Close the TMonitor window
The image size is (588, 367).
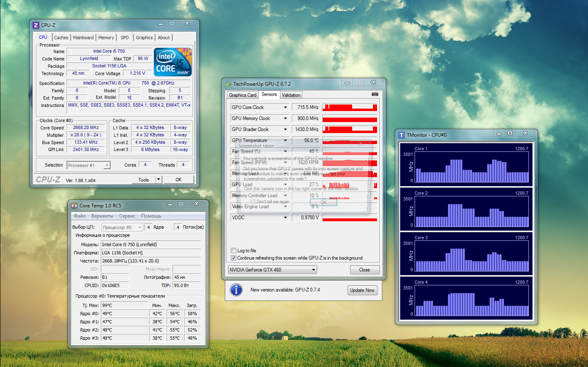click(x=525, y=133)
